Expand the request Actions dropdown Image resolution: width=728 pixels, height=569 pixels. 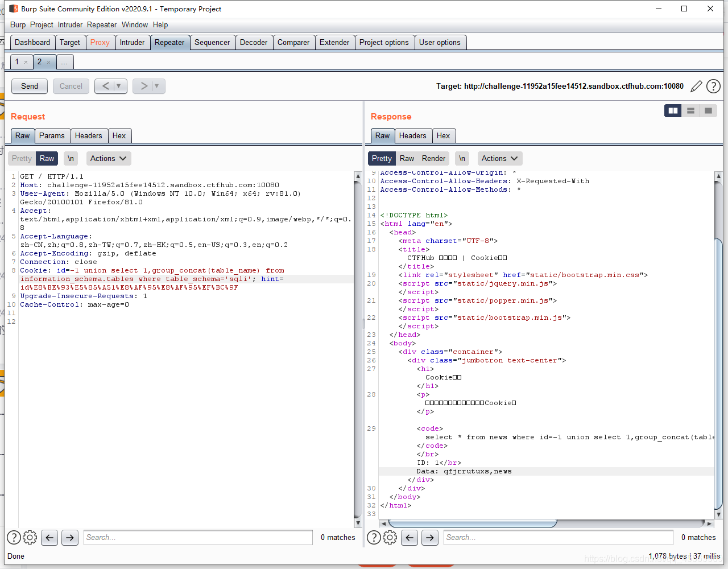click(x=108, y=158)
